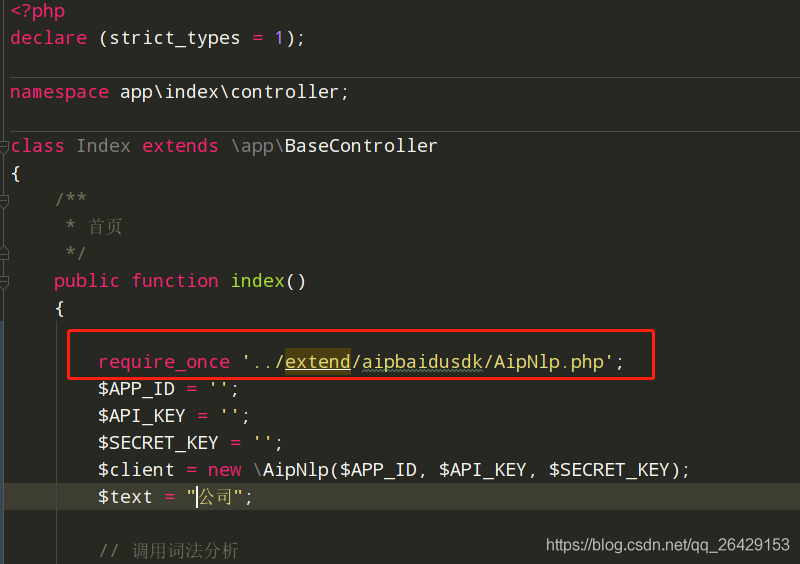This screenshot has height=564, width=800.
Task: Click the 调用词法分析 comment
Action: coord(185,551)
